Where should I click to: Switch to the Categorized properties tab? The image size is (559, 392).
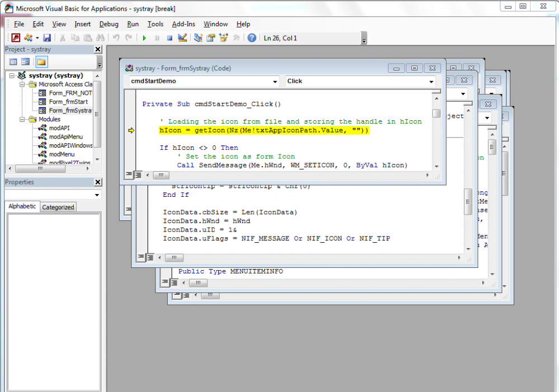(x=58, y=207)
